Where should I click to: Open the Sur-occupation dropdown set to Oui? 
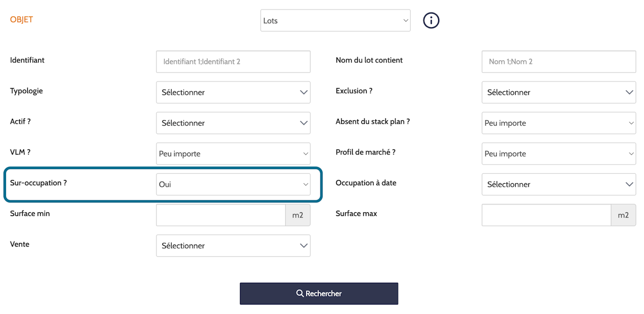pos(233,184)
